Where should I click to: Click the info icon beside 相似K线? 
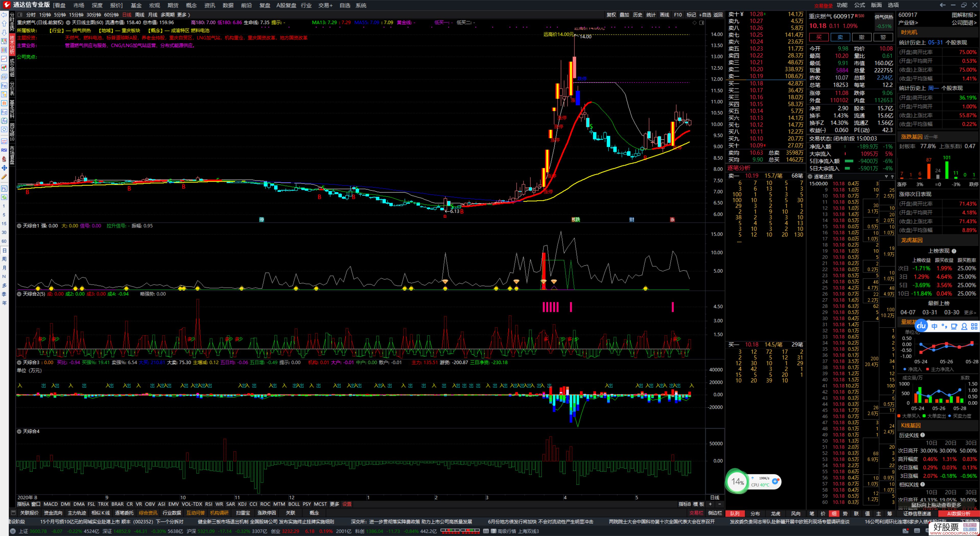[923, 485]
